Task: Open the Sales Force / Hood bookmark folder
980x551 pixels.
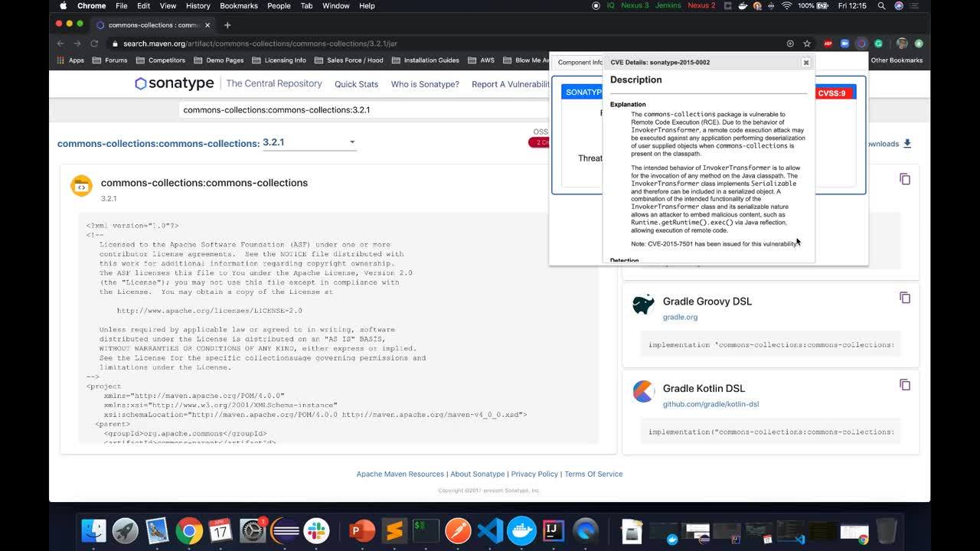Action: [349, 60]
